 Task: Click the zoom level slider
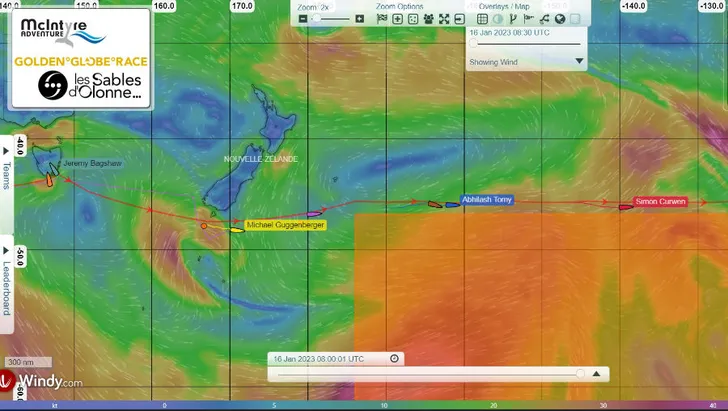(330, 19)
